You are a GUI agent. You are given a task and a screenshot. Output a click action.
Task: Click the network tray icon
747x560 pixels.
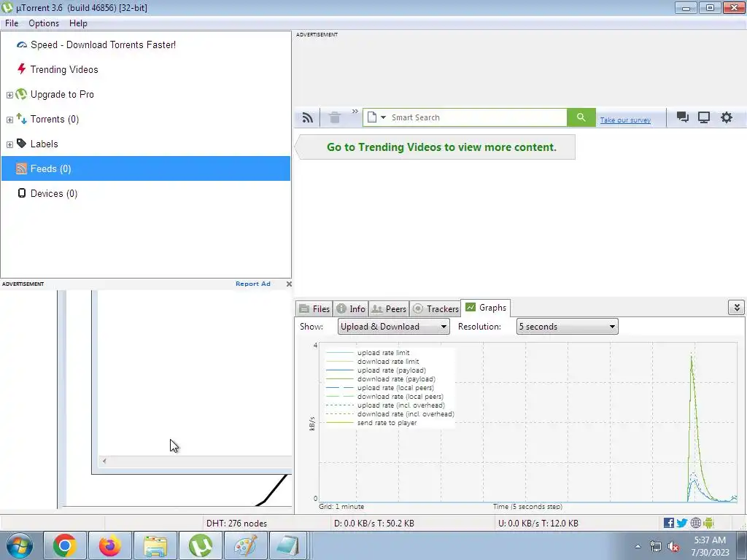[656, 547]
